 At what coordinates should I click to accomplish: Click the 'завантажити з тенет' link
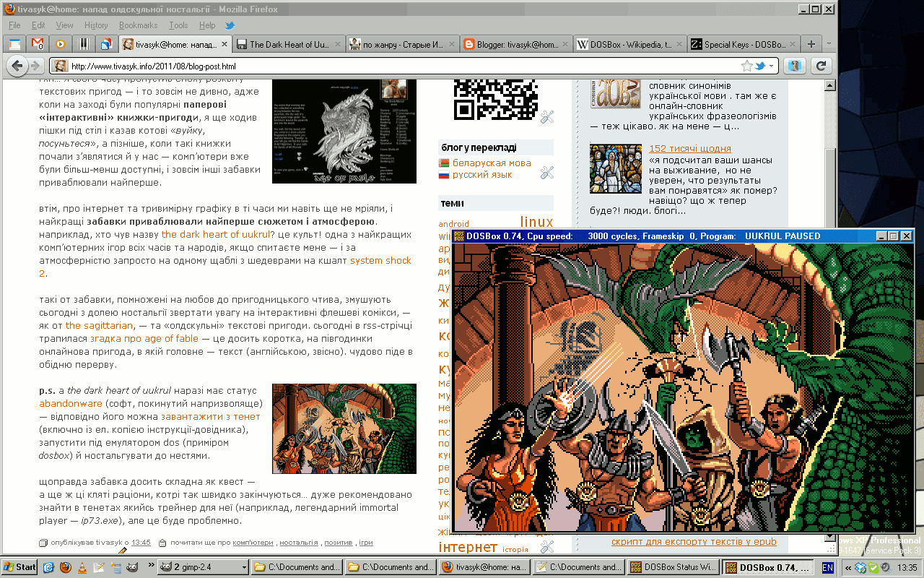[211, 416]
